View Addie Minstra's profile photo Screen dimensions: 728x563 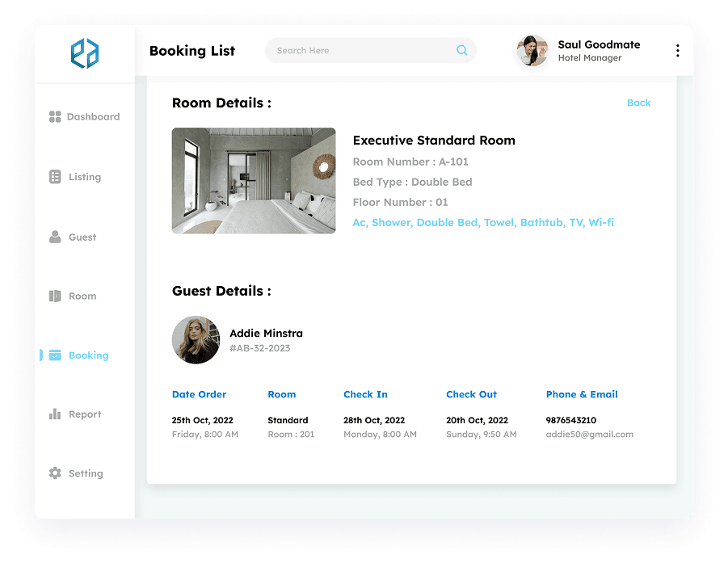pos(196,340)
